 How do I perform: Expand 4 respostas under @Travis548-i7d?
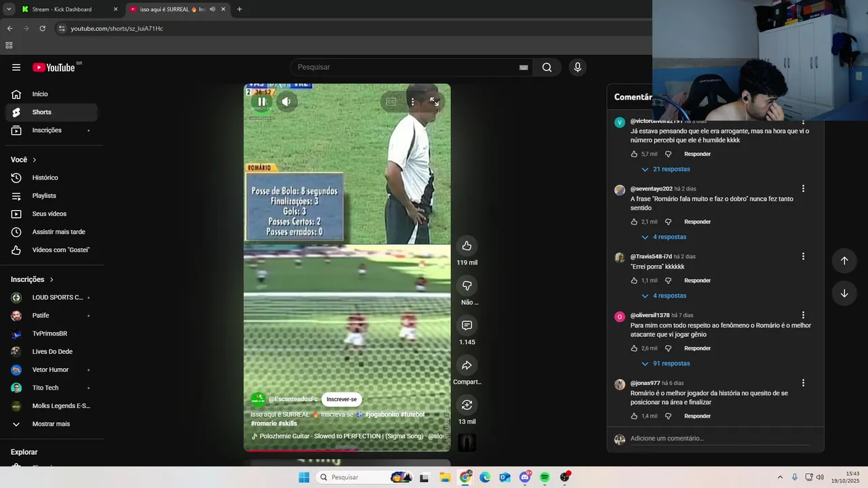663,296
